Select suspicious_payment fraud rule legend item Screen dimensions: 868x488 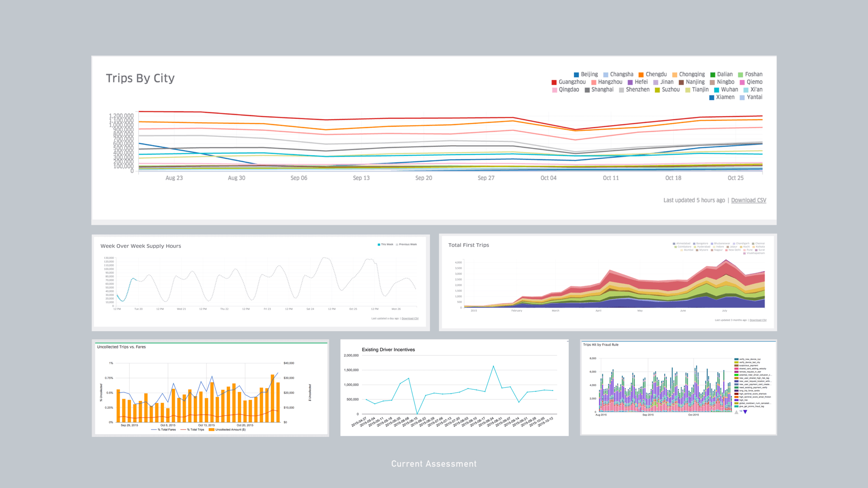[x=746, y=366]
